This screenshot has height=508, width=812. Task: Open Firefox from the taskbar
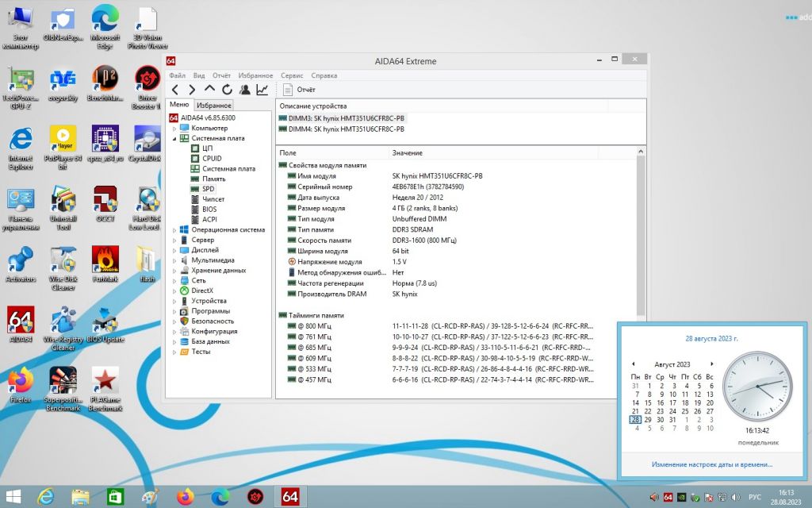coord(185,497)
